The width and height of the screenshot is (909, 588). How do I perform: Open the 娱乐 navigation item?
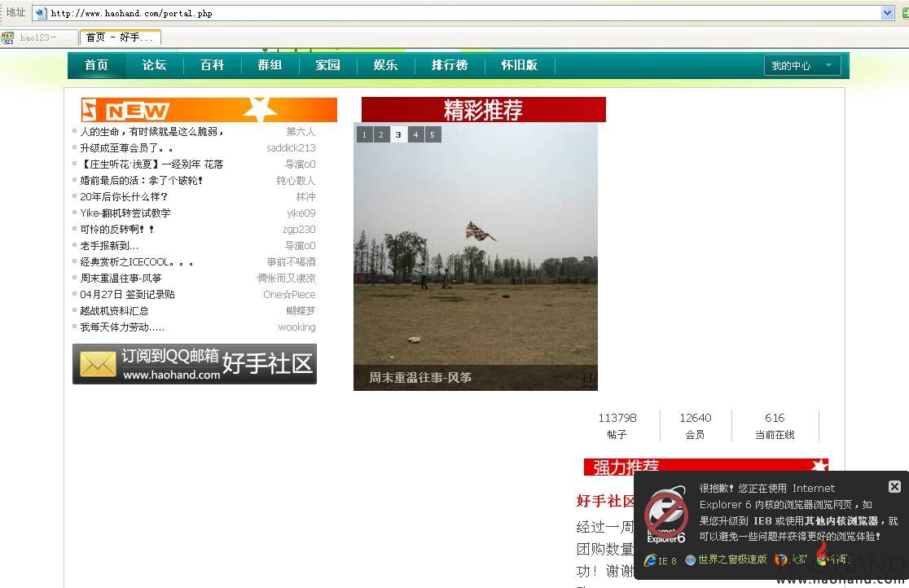coord(386,65)
